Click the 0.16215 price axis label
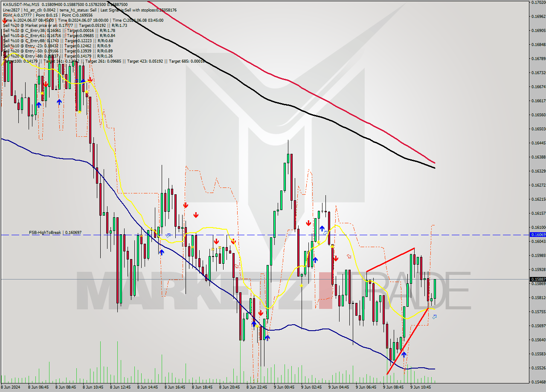This screenshot has width=546, height=392. pyautogui.click(x=538, y=199)
